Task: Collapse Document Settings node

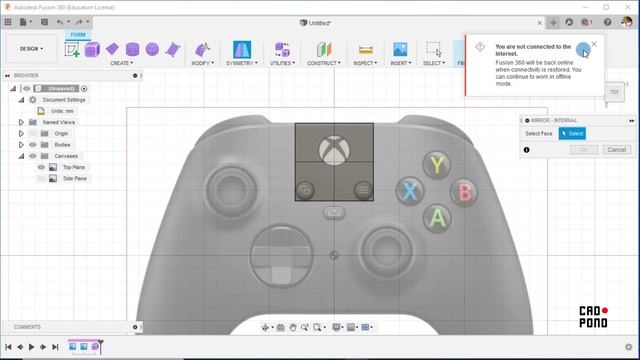Action: pyautogui.click(x=21, y=100)
